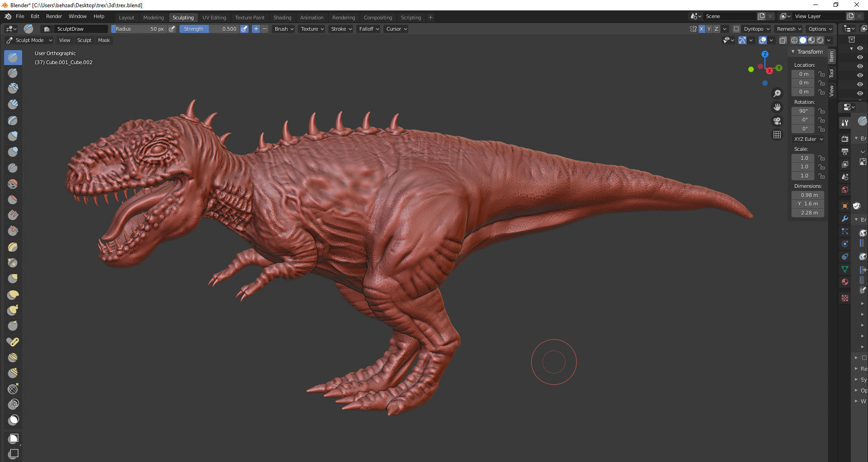Enable the Dyntopo checkbox
This screenshot has width=868, height=462.
[736, 29]
